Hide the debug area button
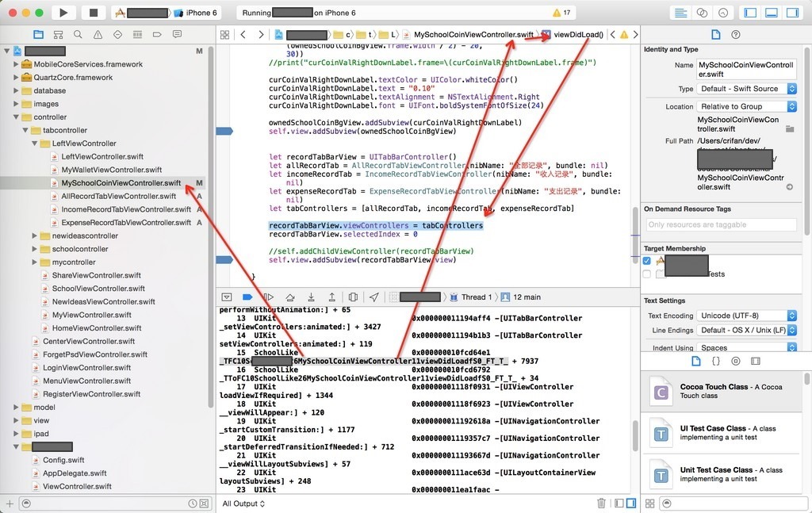The width and height of the screenshot is (812, 513). [x=226, y=297]
